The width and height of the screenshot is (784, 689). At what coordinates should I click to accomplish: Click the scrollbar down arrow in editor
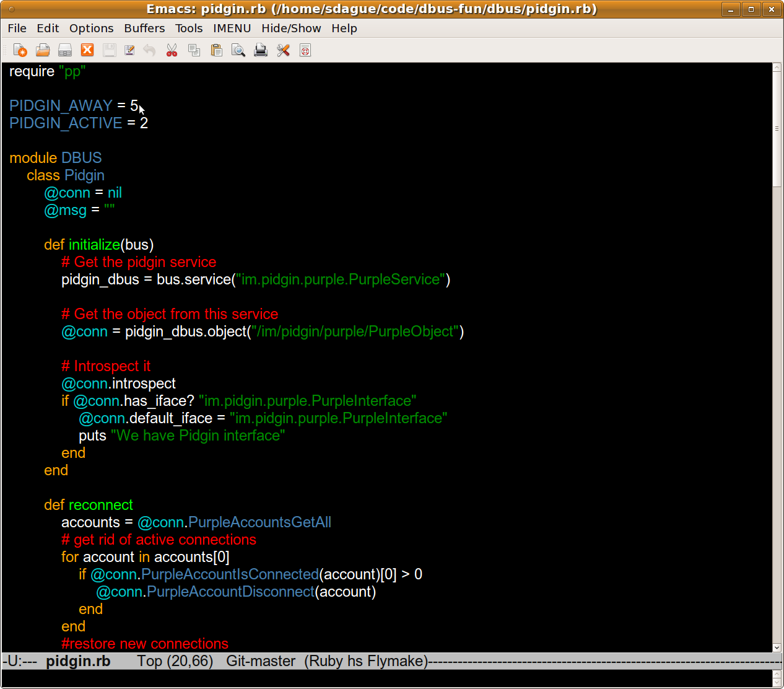[777, 647]
